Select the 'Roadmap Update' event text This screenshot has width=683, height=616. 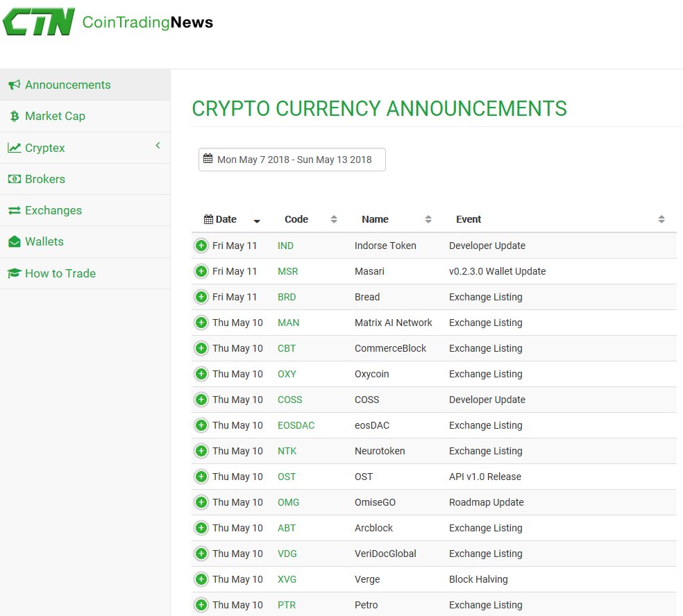(x=486, y=502)
